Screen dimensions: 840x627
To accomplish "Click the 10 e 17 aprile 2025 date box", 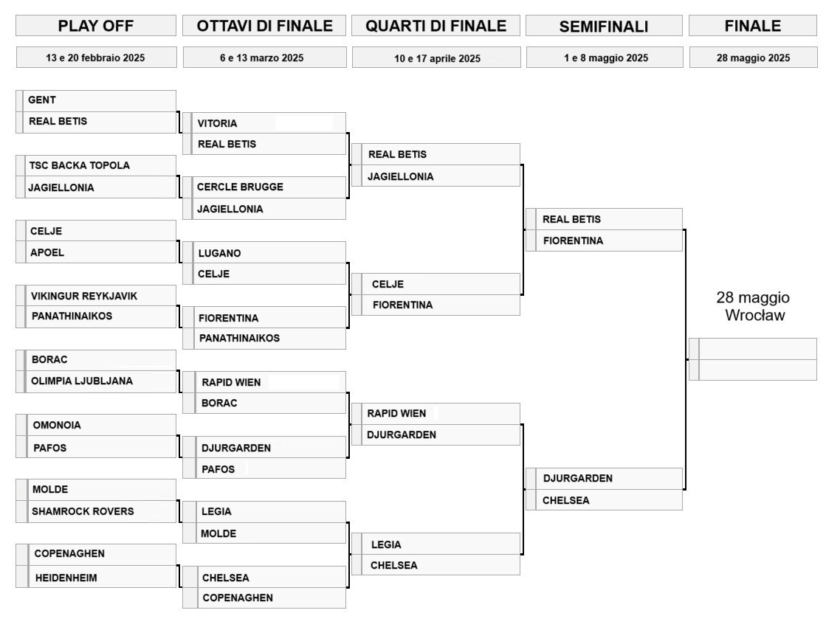I will click(x=436, y=58).
